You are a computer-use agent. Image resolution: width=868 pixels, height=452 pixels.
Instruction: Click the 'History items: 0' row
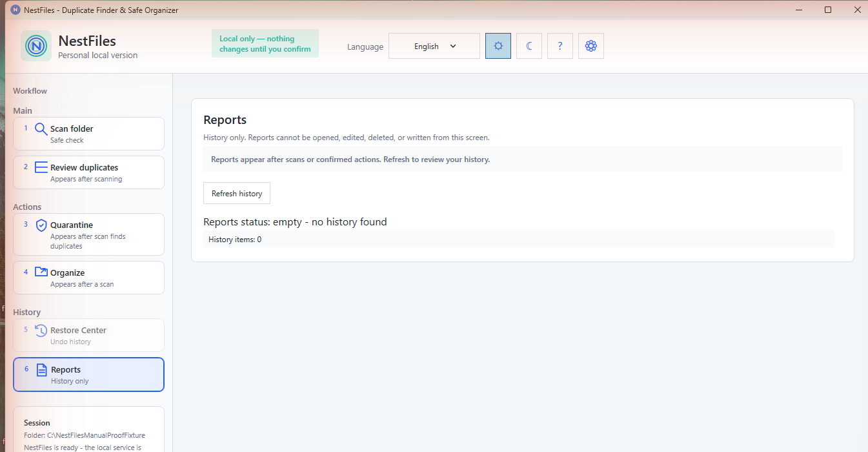[519, 240]
